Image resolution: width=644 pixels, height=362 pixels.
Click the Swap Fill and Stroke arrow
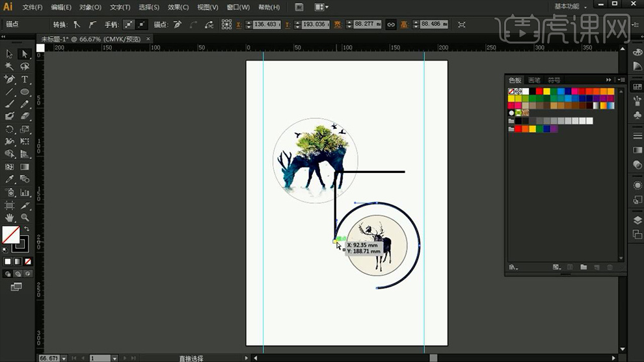[27, 229]
